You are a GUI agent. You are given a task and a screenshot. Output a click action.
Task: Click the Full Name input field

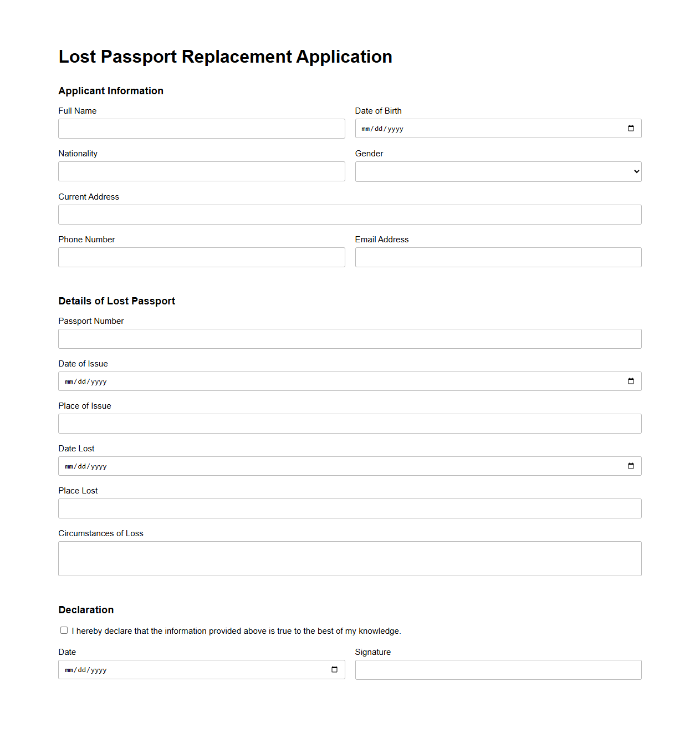(x=201, y=128)
